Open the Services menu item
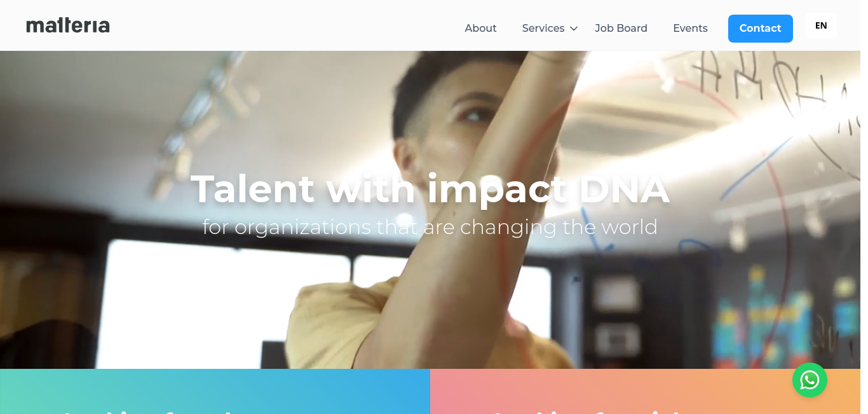The height and width of the screenshot is (414, 868). [x=543, y=29]
